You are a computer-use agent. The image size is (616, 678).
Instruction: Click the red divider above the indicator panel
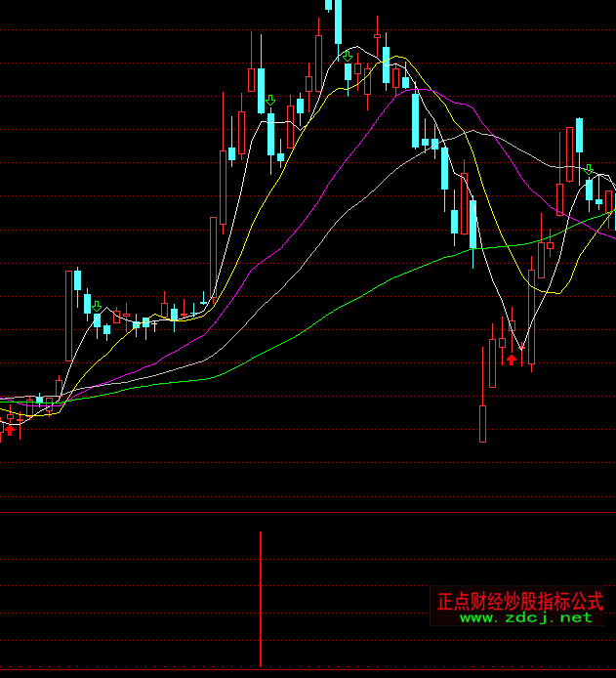308,512
